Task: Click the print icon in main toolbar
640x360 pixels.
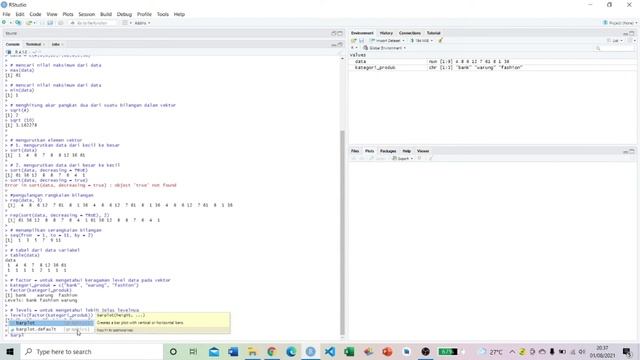Action: coord(60,23)
